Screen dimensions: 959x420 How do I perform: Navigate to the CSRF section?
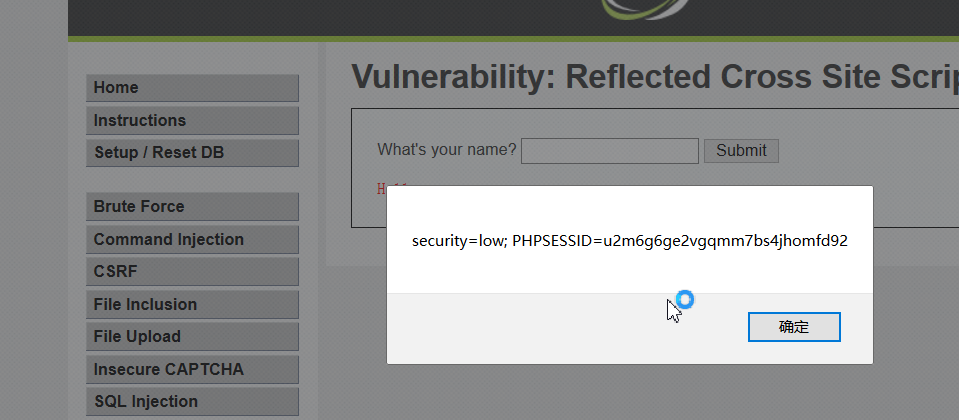192,271
